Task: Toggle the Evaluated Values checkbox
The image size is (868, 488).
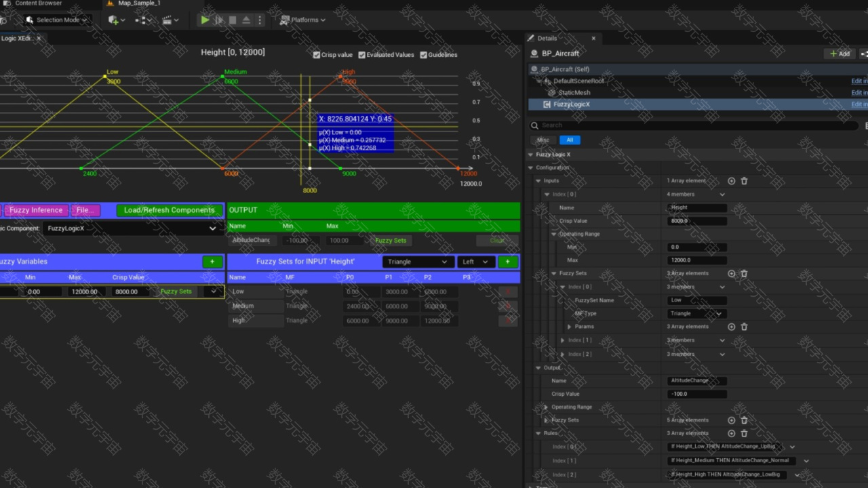Action: pos(362,55)
